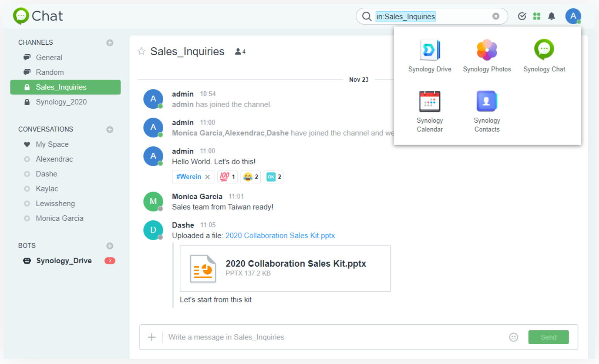599x364 pixels.
Task: Open the notifications bell
Action: pyautogui.click(x=551, y=16)
